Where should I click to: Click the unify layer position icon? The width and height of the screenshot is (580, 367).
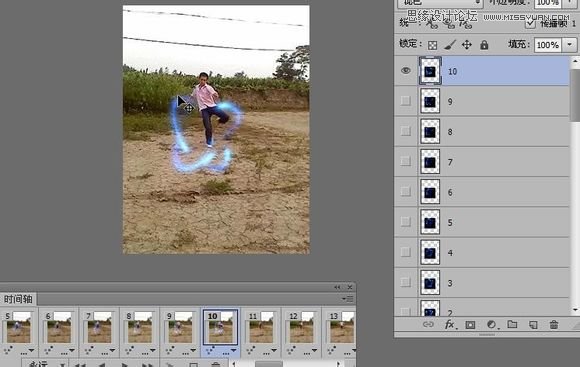tap(431, 25)
